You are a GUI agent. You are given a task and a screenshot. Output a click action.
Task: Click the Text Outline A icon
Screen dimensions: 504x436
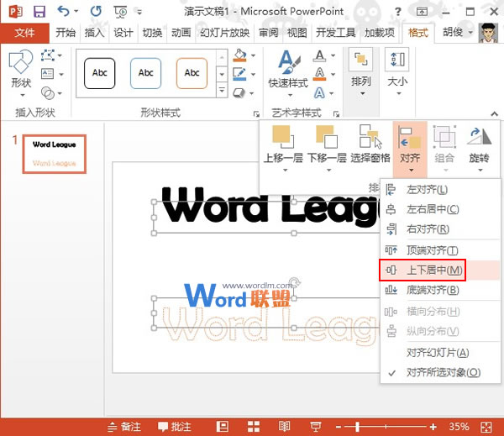[319, 74]
